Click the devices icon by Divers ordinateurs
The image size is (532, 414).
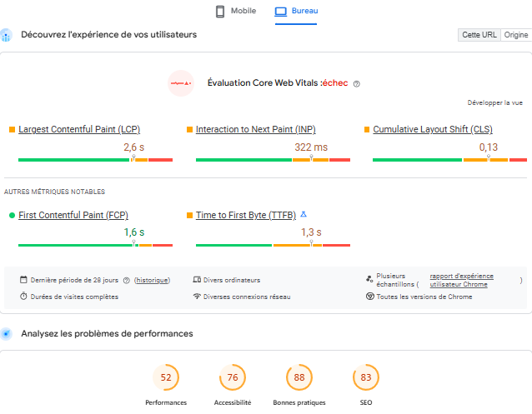tap(197, 280)
